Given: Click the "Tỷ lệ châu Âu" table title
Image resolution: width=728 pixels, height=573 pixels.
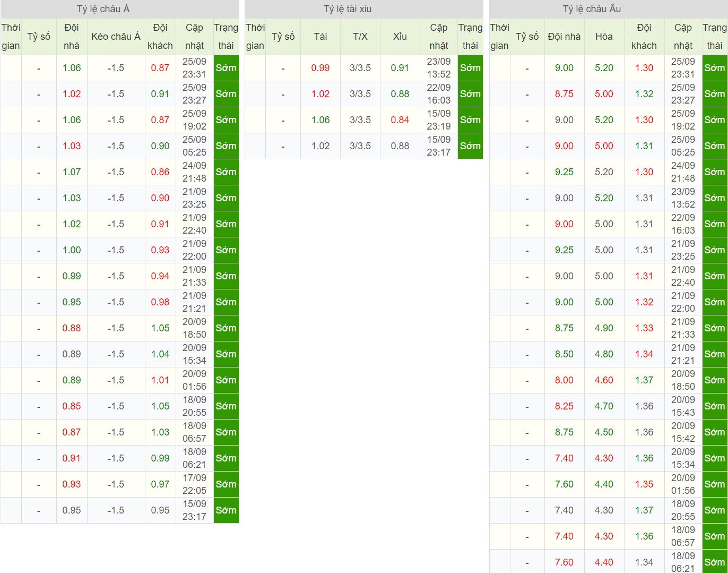Looking at the screenshot, I should click(592, 9).
